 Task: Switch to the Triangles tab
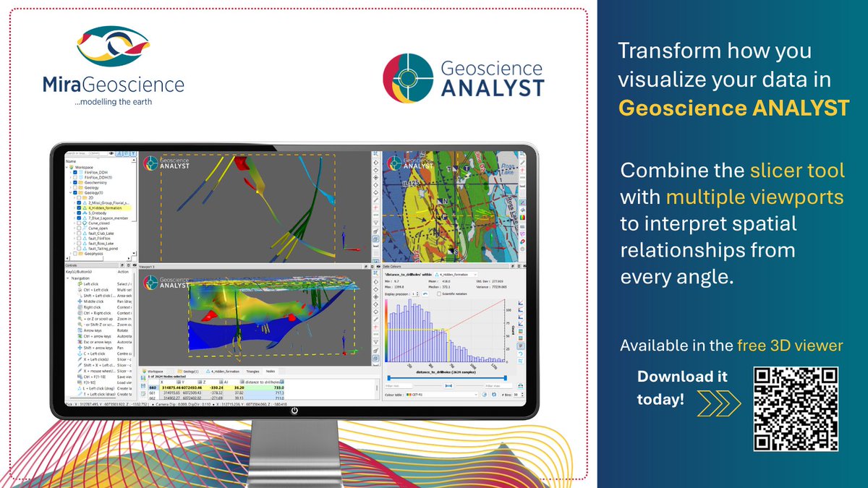[x=252, y=372]
